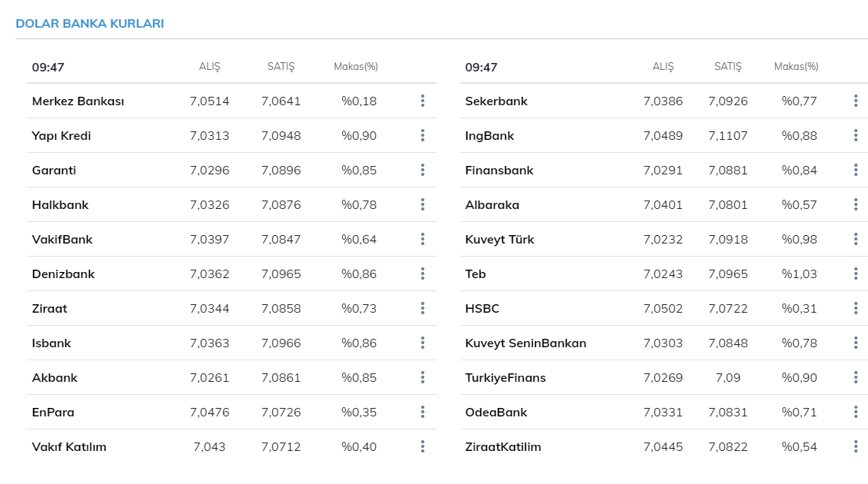Screen dimensions: 868x484
Task: Click the options dots beside Garanti
Action: coord(423,170)
